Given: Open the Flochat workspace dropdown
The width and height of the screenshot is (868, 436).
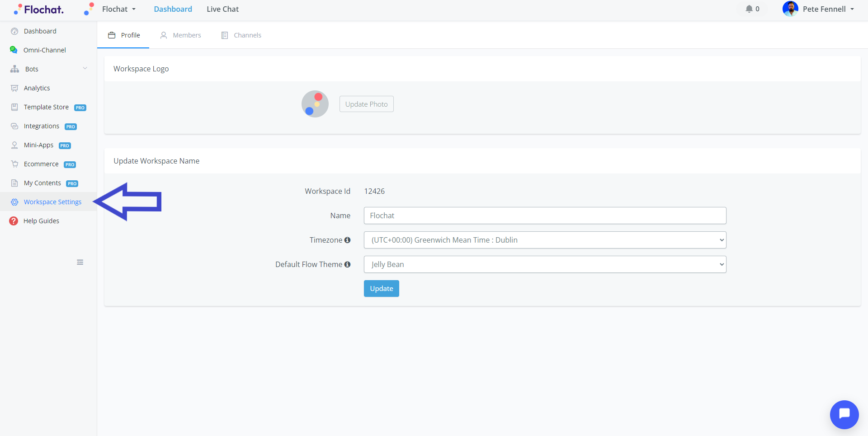Looking at the screenshot, I should (x=119, y=9).
